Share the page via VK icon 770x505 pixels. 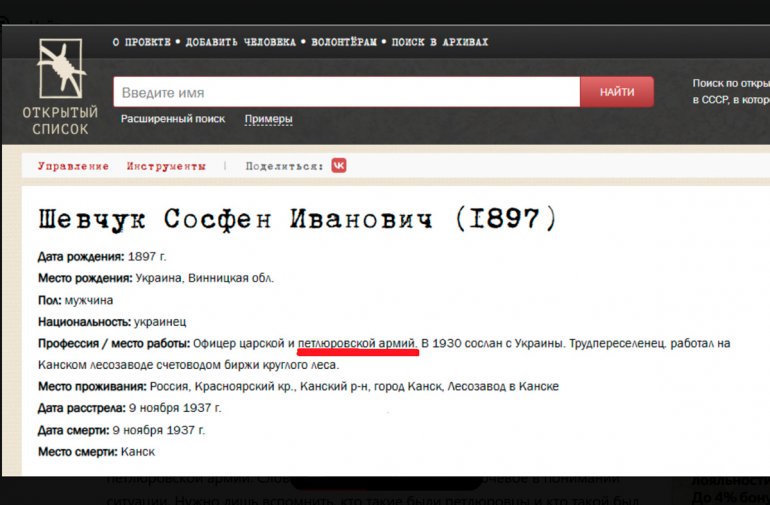(339, 166)
